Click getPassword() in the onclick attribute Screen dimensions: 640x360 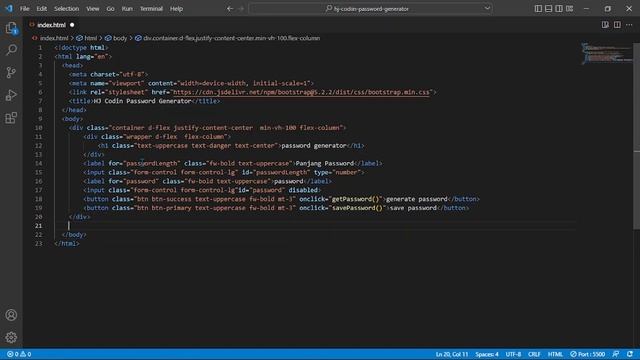[356, 199]
